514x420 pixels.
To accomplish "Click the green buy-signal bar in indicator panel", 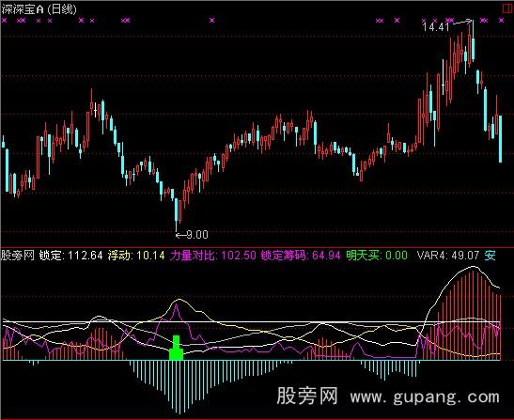I will point(177,348).
